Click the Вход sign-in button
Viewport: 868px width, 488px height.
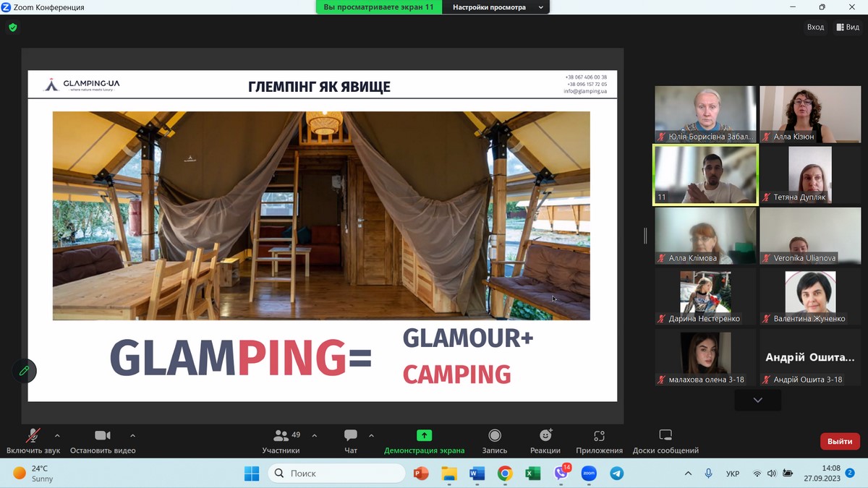815,27
